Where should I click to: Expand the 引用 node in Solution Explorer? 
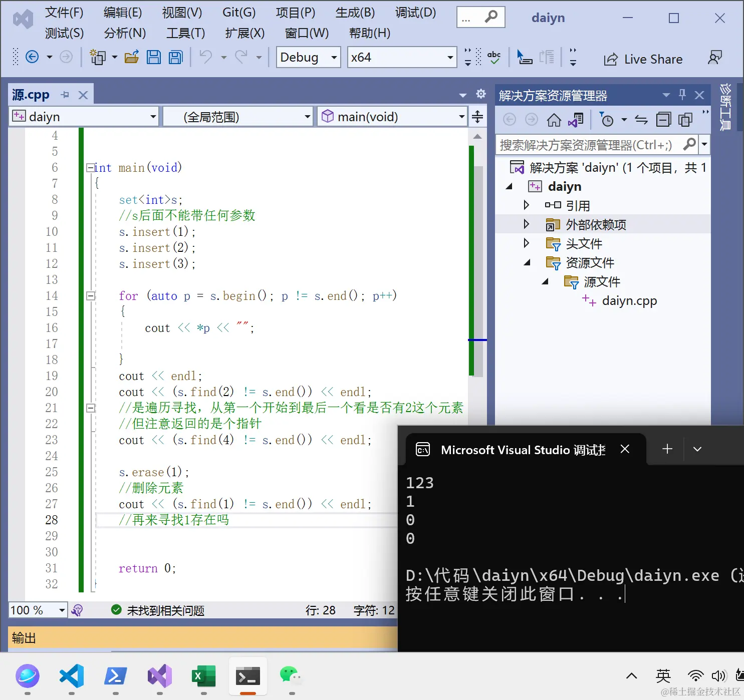click(526, 205)
